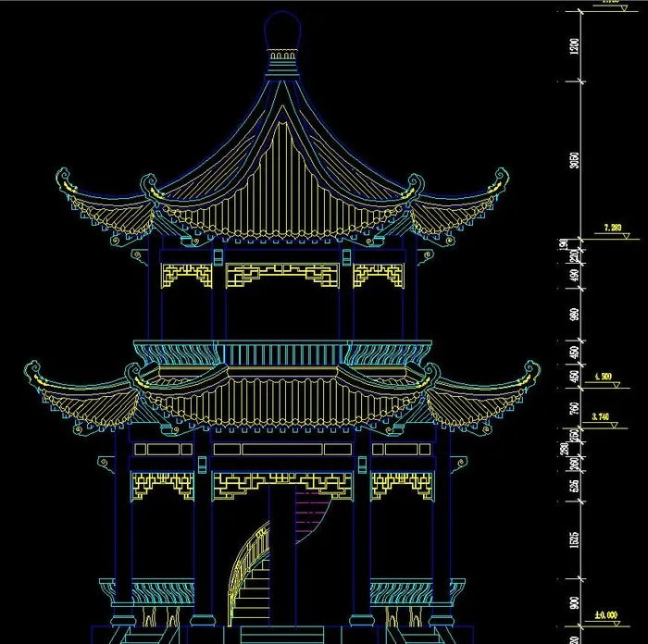Select the 7.280 elevation text
Viewport: 648px width, 644px height.
coord(613,228)
